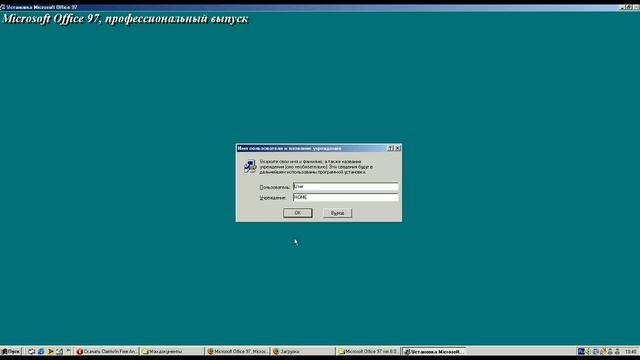The width and height of the screenshot is (640, 360).
Task: Click the 'Пользователь:' label text
Action: tap(275, 187)
